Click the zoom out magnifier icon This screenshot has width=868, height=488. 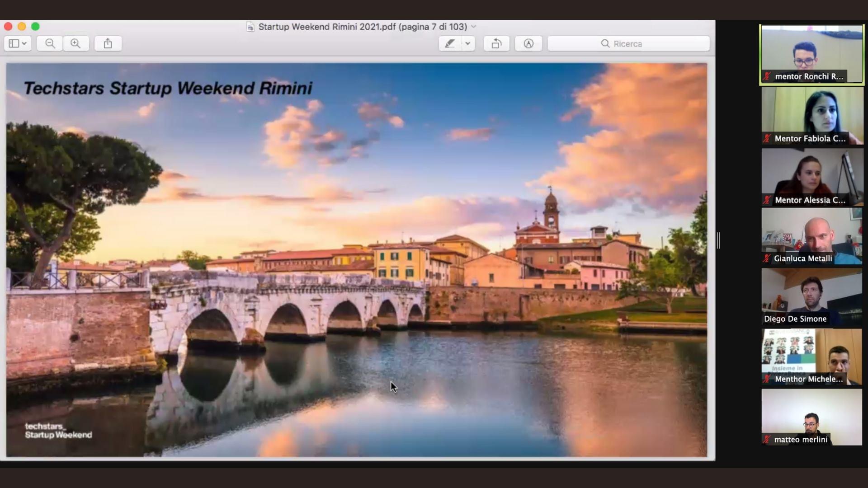[50, 43]
